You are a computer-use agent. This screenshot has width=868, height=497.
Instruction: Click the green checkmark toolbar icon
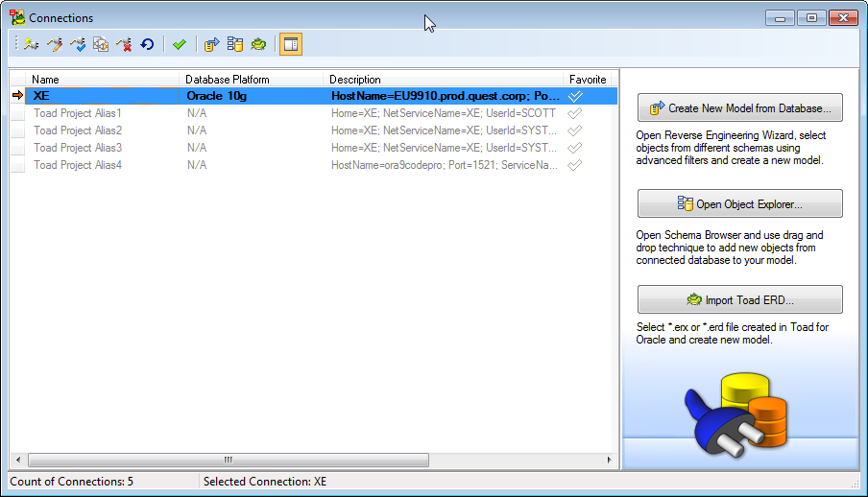180,44
